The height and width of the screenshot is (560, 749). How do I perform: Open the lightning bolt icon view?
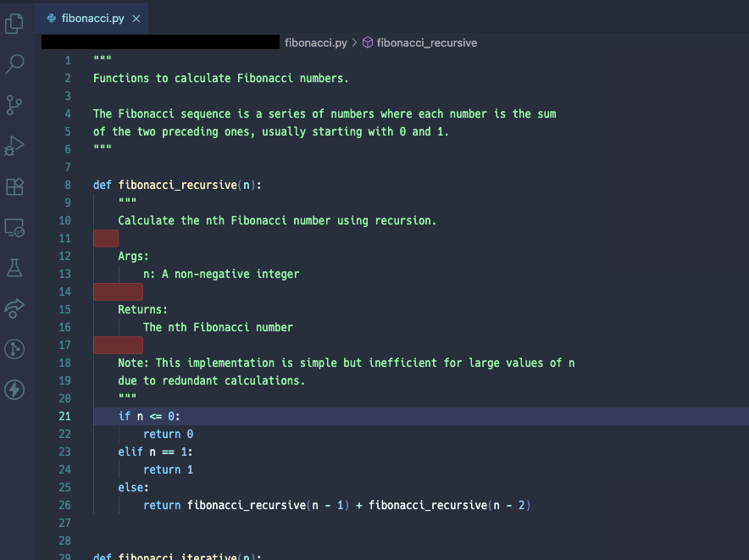[x=14, y=390]
